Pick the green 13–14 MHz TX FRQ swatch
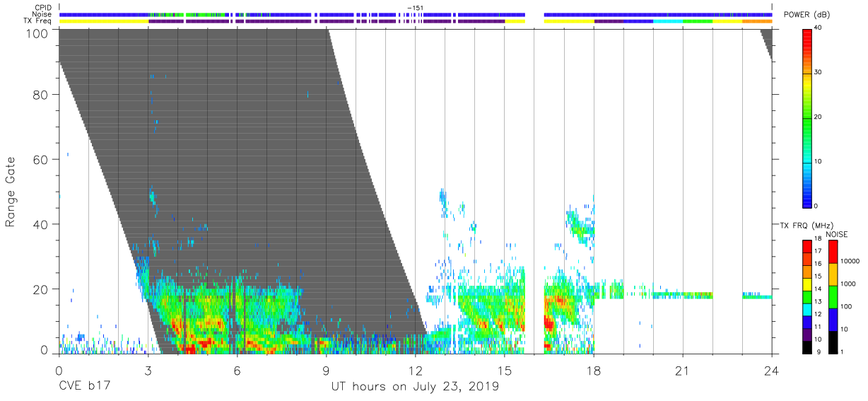868x401 pixels. (x=807, y=296)
